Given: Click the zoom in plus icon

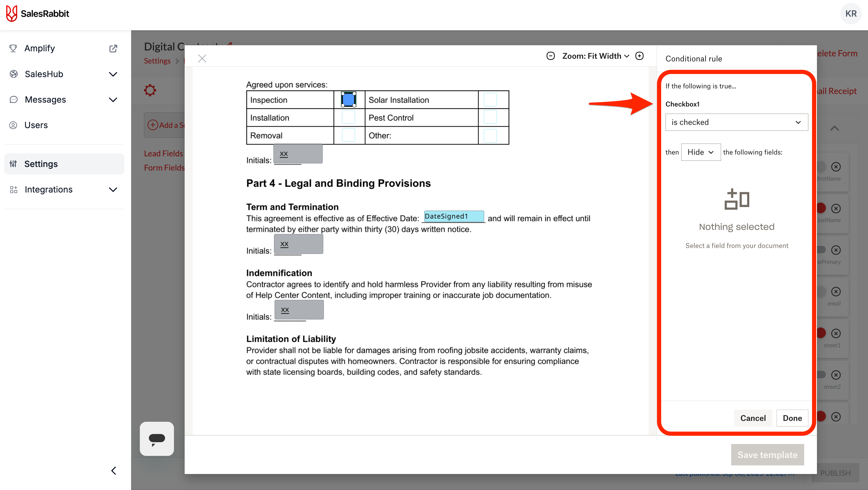Looking at the screenshot, I should 639,56.
